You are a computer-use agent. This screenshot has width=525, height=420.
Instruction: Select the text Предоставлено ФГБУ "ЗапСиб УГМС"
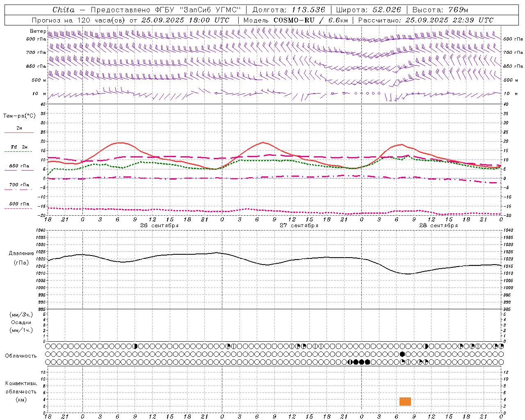(x=165, y=10)
